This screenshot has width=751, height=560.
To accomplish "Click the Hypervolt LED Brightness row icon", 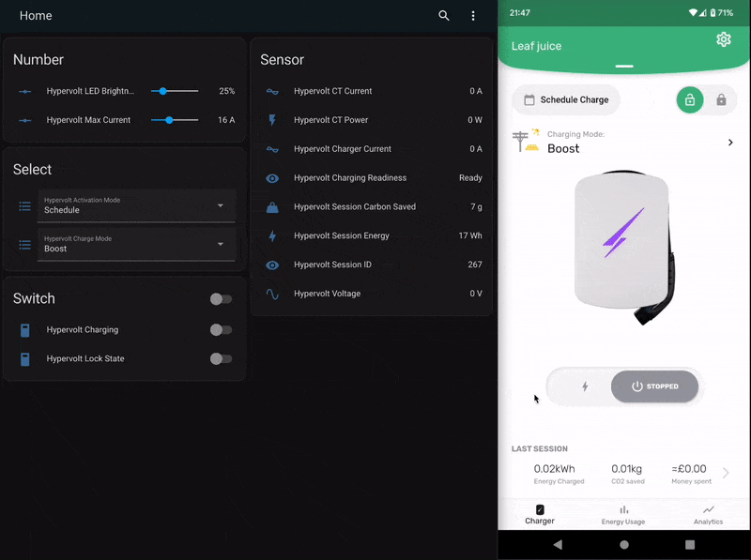I will [25, 91].
